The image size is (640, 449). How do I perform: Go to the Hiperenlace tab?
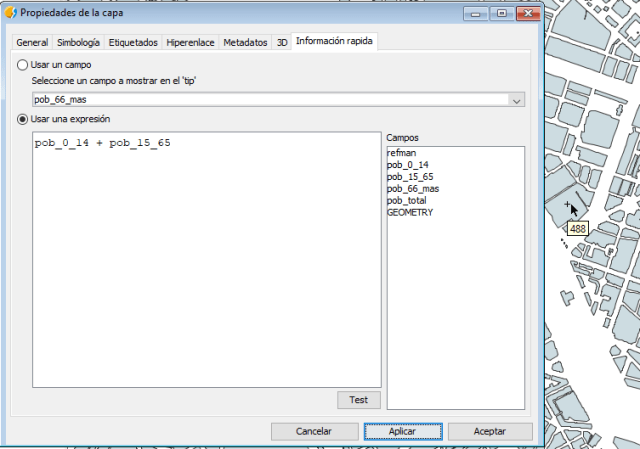[x=190, y=43]
